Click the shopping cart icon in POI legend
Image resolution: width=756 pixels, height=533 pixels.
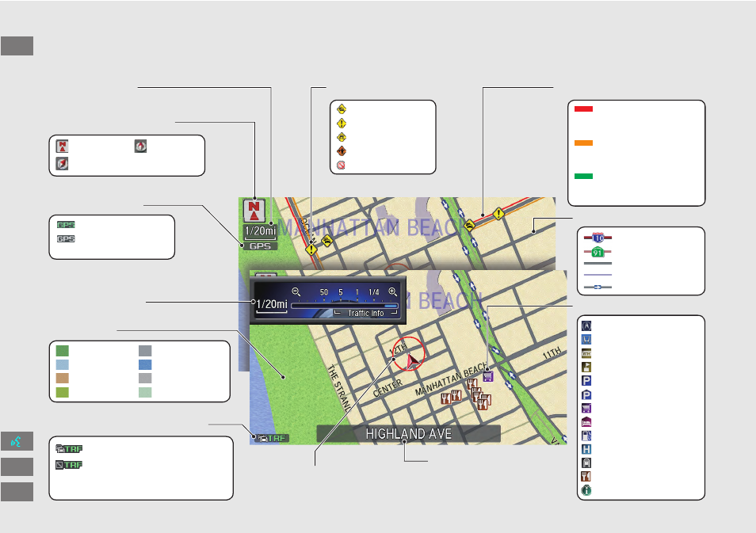click(586, 408)
